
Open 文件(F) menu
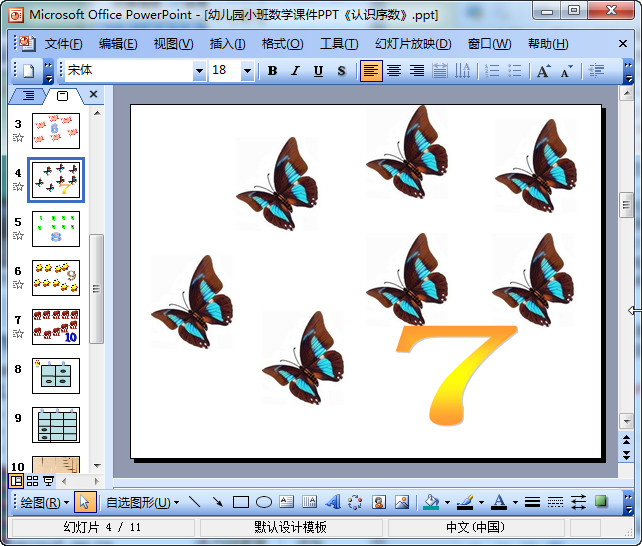point(63,43)
